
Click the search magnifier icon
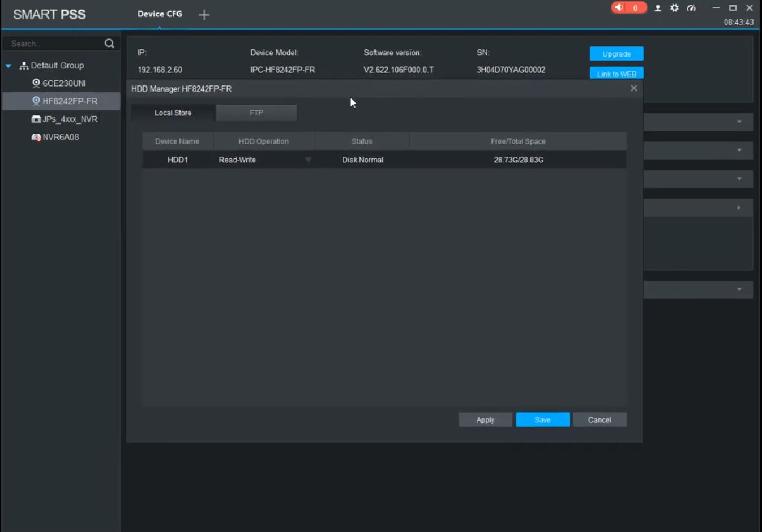pyautogui.click(x=109, y=44)
